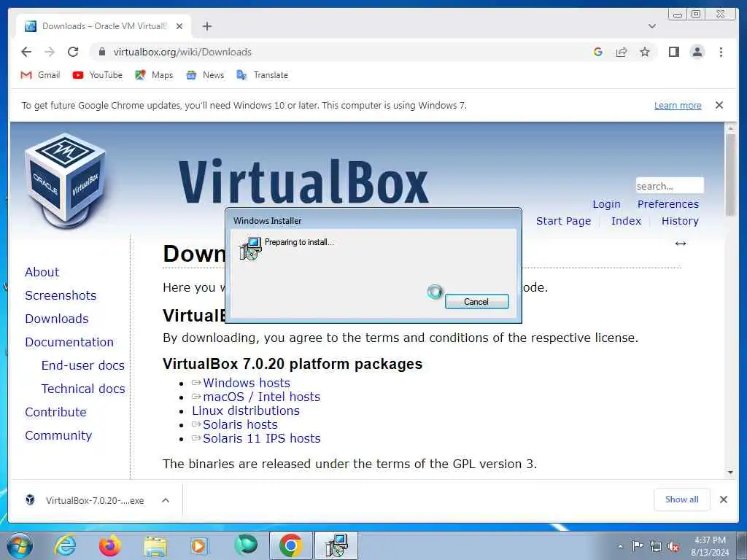The image size is (747, 560).
Task: Open the Maps bookmark
Action: pos(154,75)
